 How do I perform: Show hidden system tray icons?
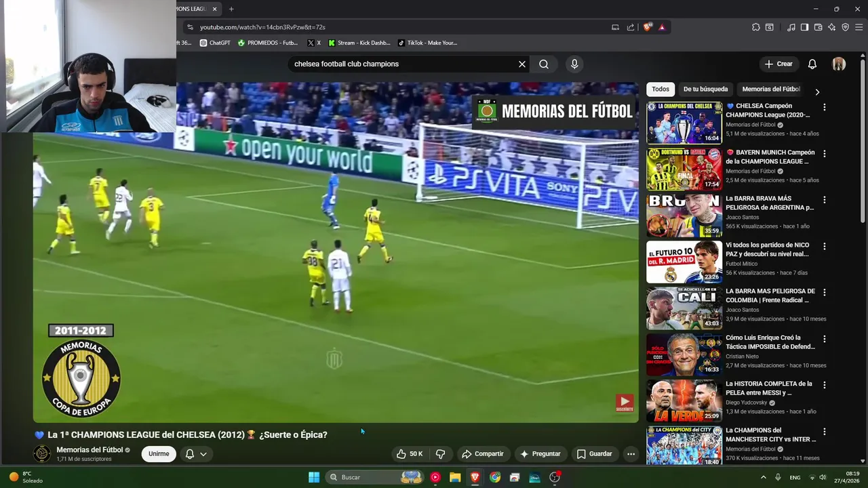(x=764, y=477)
